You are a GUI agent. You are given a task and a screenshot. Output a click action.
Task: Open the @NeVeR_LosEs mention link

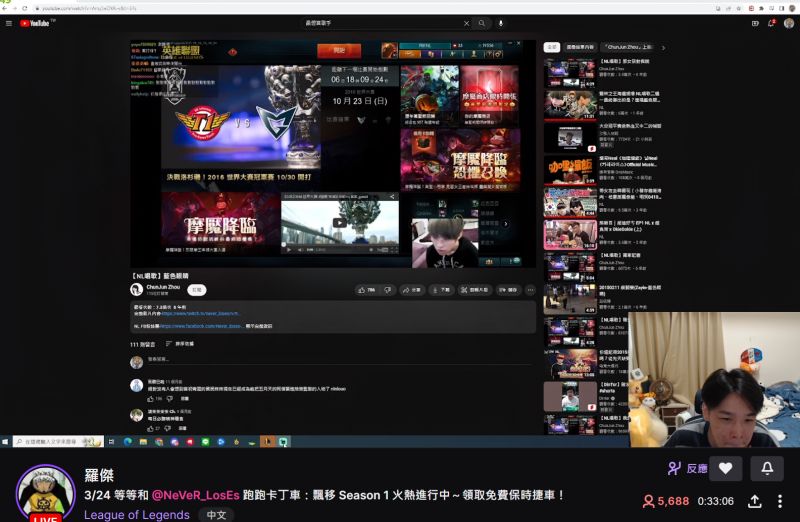[195, 495]
